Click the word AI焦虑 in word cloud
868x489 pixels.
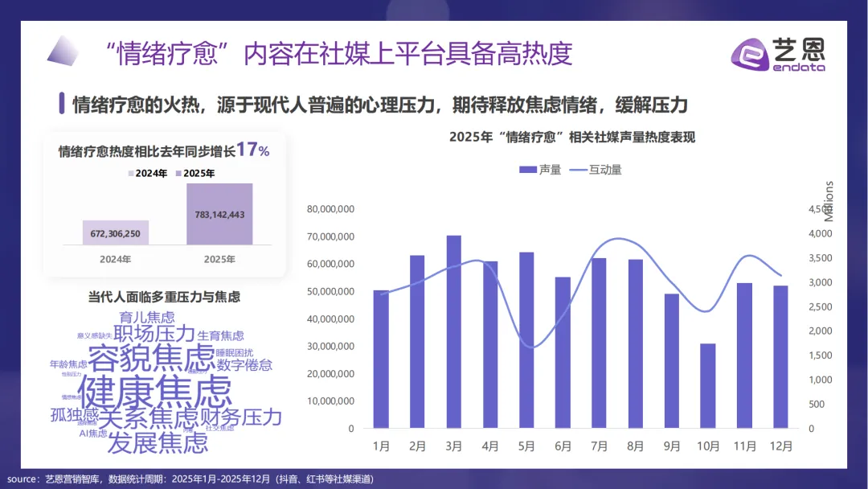tap(93, 433)
